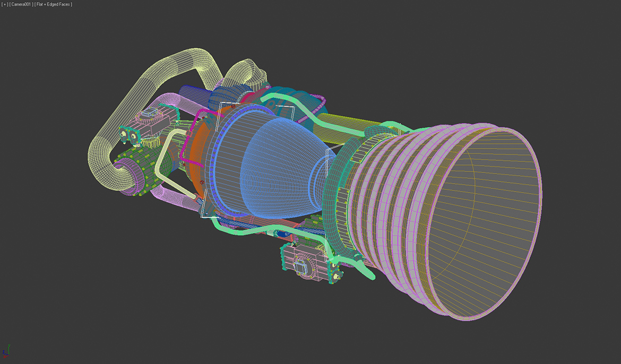Open the Camera001 point-of-view menu

(20, 4)
